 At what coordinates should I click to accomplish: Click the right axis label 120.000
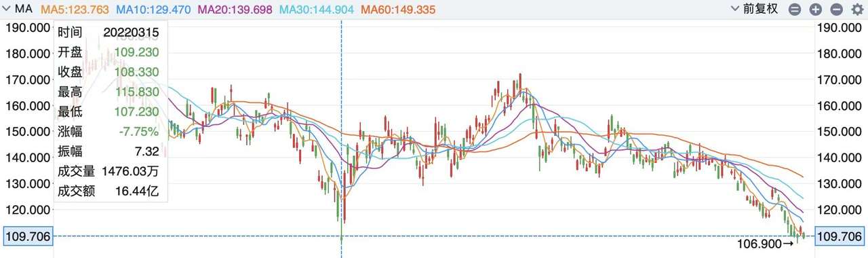[x=839, y=210]
